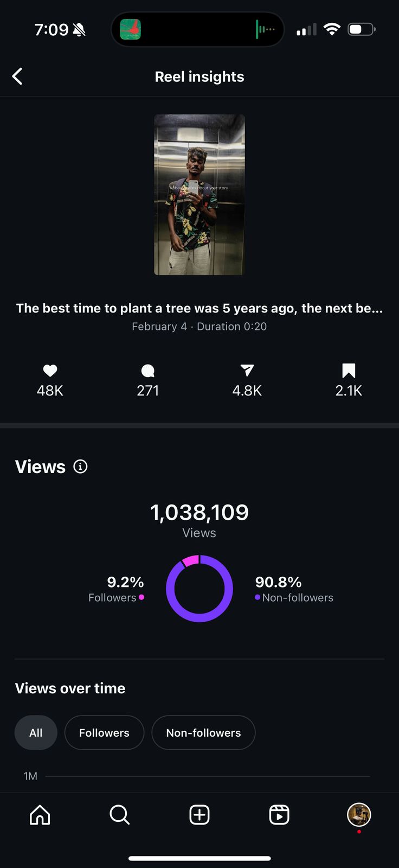Open the profile avatar tab
The height and width of the screenshot is (868, 399).
[359, 815]
